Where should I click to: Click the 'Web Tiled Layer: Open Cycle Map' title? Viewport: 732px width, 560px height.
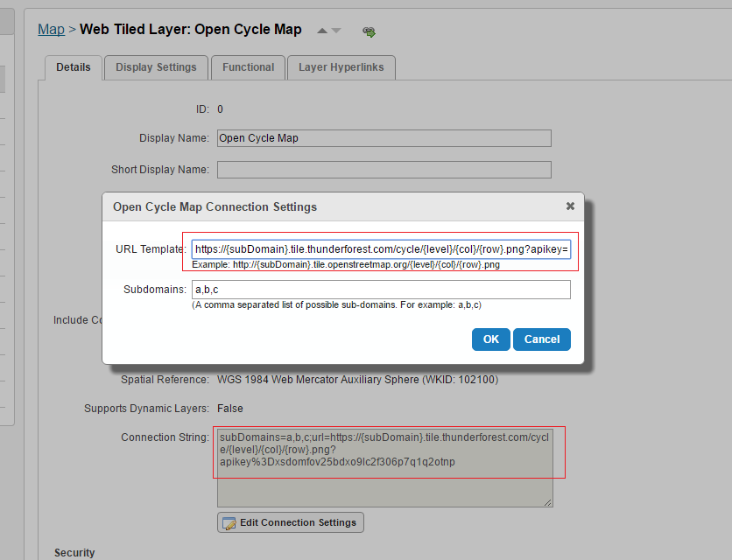[191, 30]
